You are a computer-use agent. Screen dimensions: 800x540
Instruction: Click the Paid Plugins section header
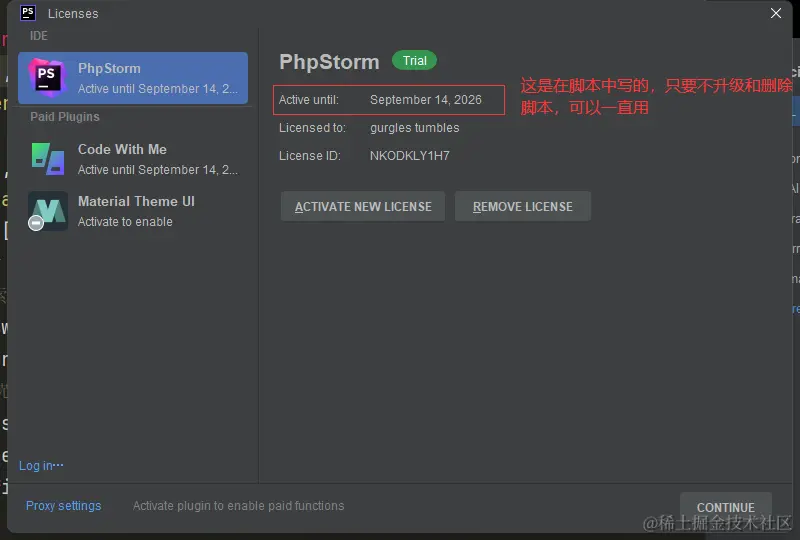65,116
